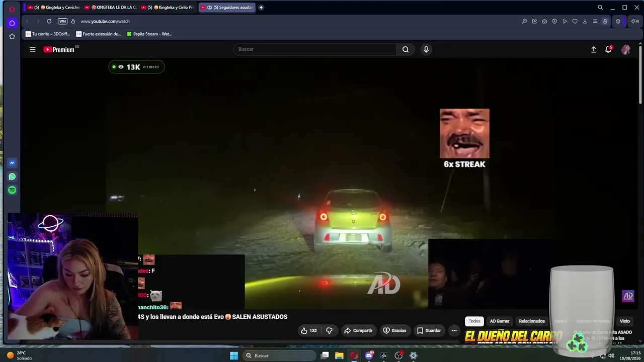Open the YouTube guide hamburger menu
This screenshot has width=644, height=362.
32,49
